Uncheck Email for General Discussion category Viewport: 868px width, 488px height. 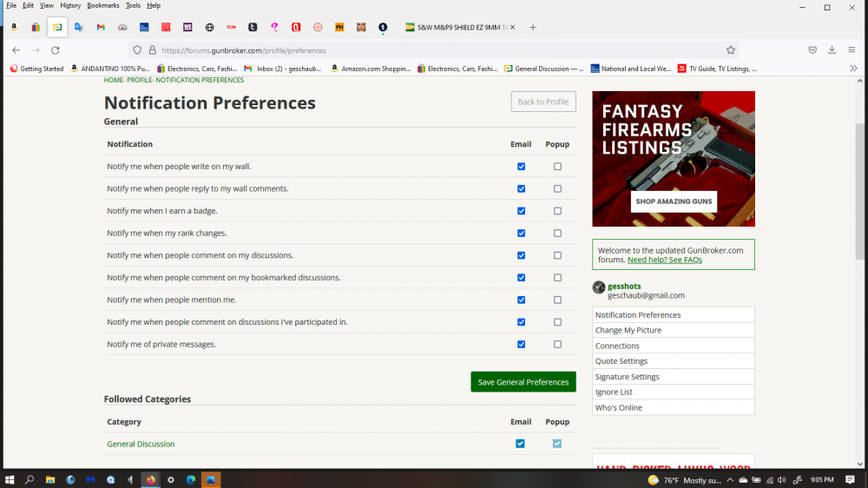(520, 444)
